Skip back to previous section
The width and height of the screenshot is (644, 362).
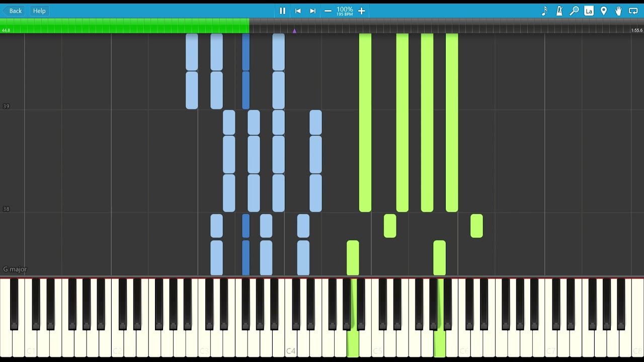coord(298,11)
